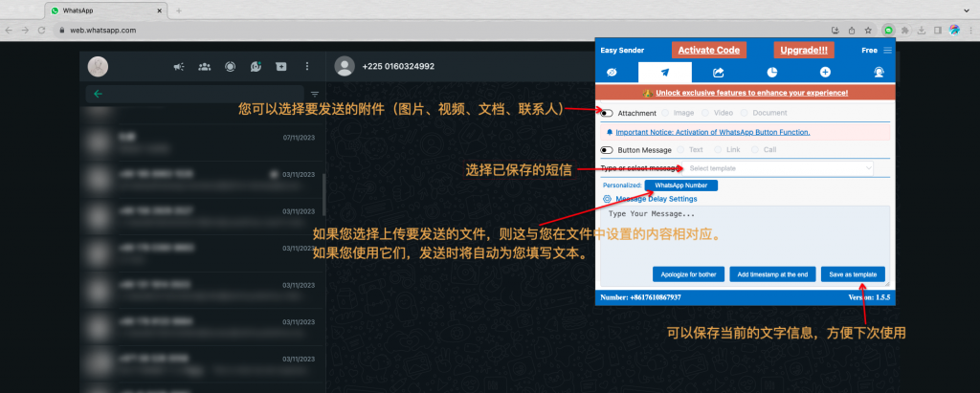This screenshot has width=980, height=393.
Task: Open the WhatsApp status icon
Action: click(230, 66)
